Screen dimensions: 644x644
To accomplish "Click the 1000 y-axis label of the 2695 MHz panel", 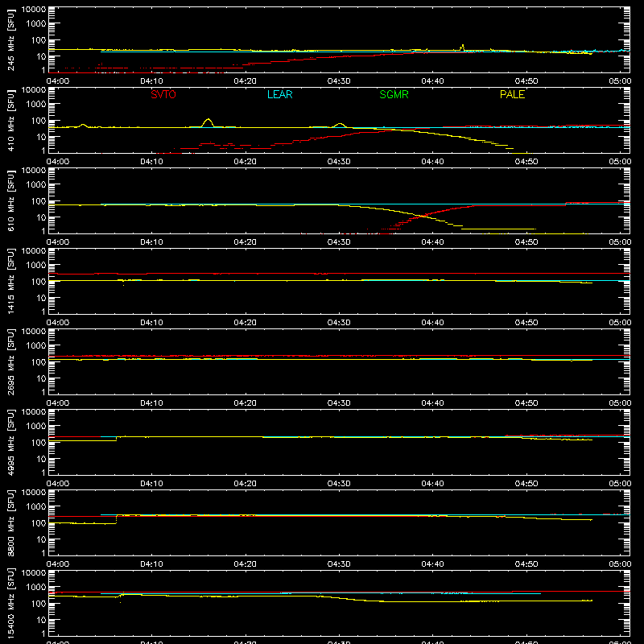I will (36, 346).
